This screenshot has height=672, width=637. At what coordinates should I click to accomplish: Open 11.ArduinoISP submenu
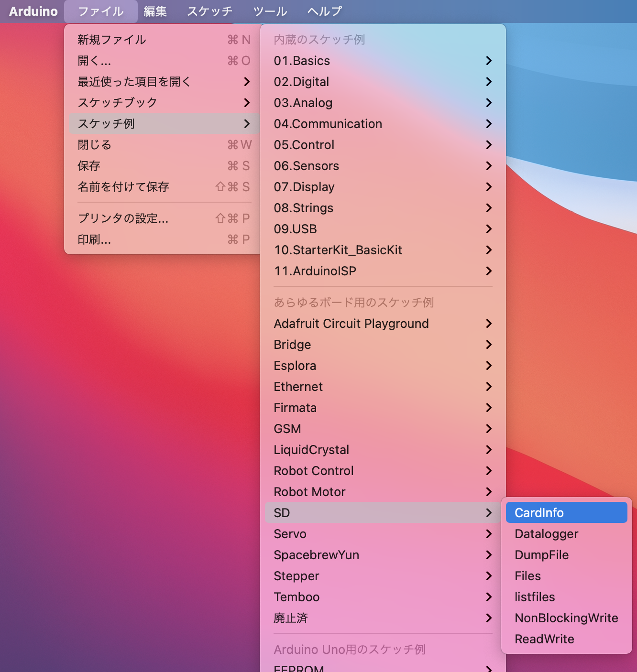[383, 271]
